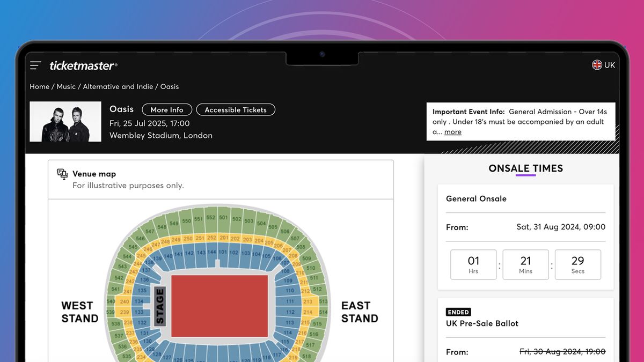The width and height of the screenshot is (644, 362).
Task: Click the strikethrough pre-sale date
Action: pos(562,352)
